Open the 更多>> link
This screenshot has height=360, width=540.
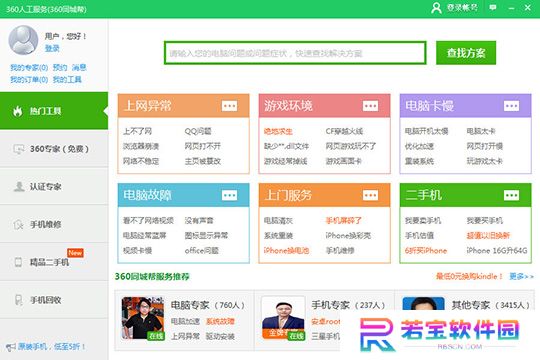click(521, 276)
